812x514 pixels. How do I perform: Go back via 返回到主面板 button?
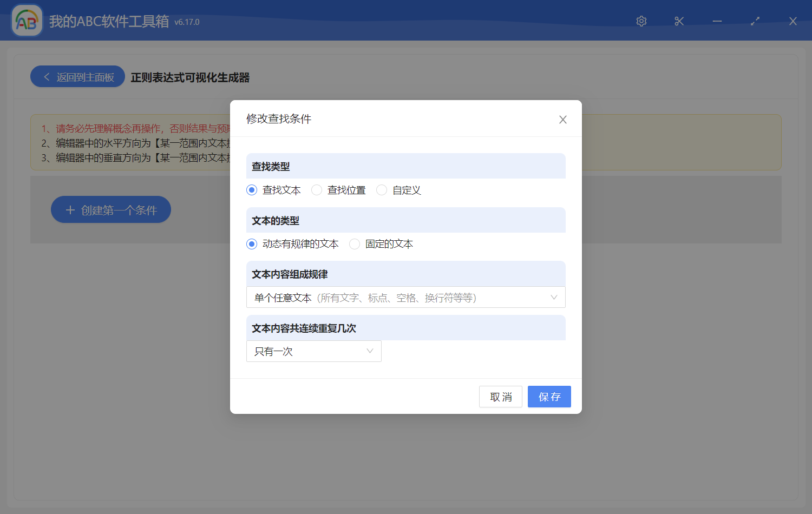pos(78,77)
